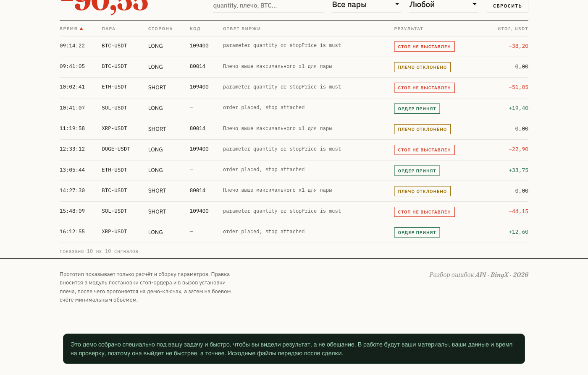Sort table by КОД column header
This screenshot has height=375, width=588.
click(195, 29)
